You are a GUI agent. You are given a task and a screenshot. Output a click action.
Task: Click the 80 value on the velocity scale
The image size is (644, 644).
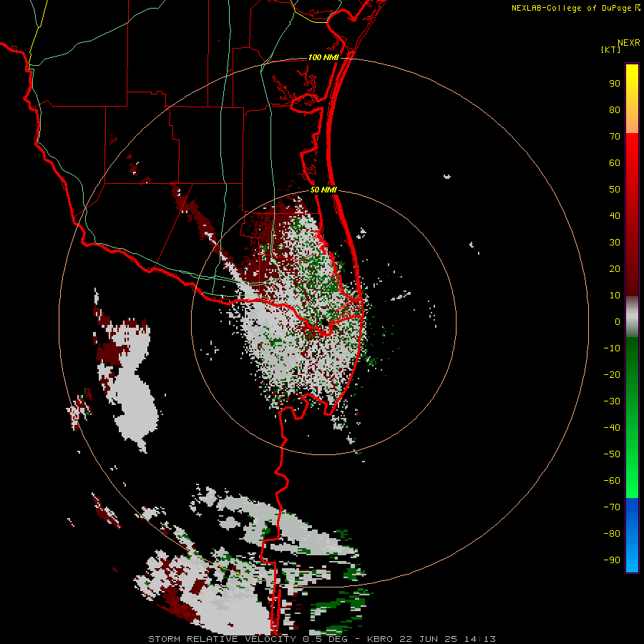(x=615, y=109)
